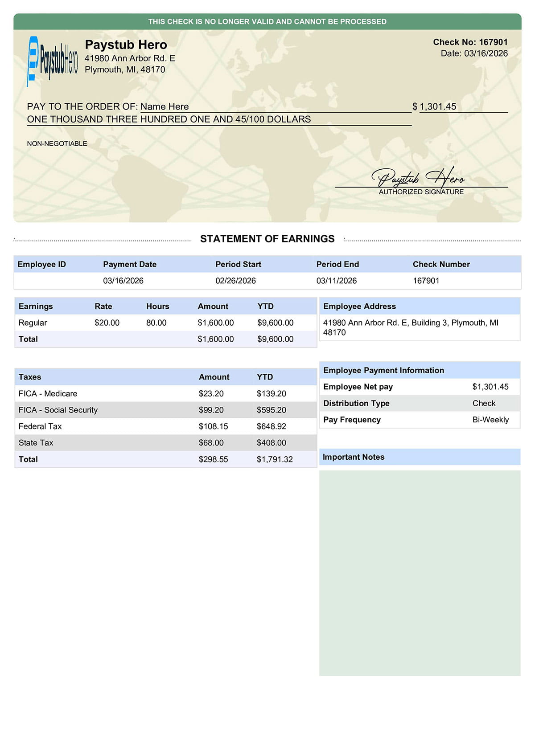Click the 'Period Start' column header
Viewport: 535px width, 756px height.
[x=239, y=264]
